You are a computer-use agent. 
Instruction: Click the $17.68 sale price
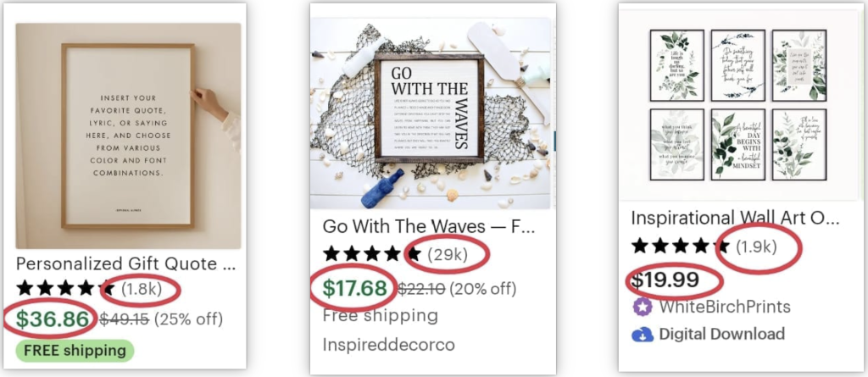355,288
